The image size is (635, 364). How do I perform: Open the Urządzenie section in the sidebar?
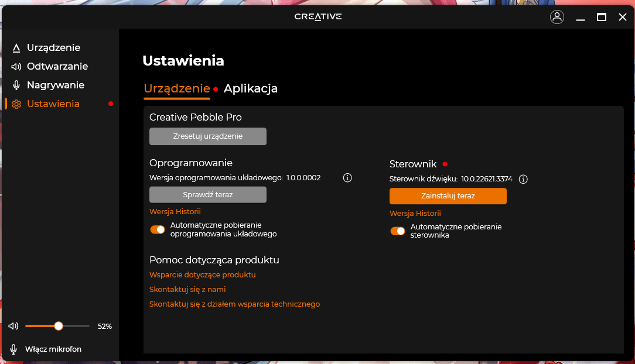[x=16, y=47]
